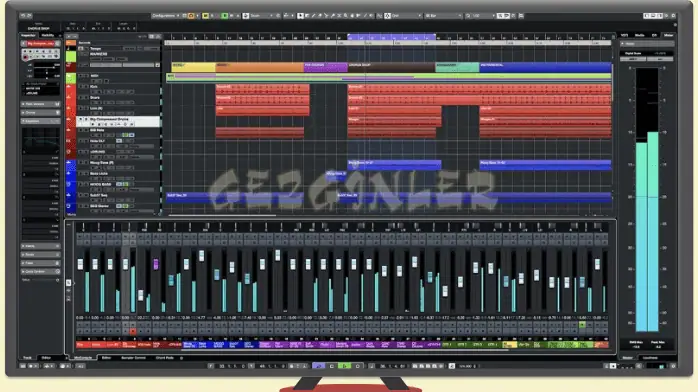This screenshot has width=698, height=392.
Task: Switch to the Visibility tab
Action: click(48, 36)
